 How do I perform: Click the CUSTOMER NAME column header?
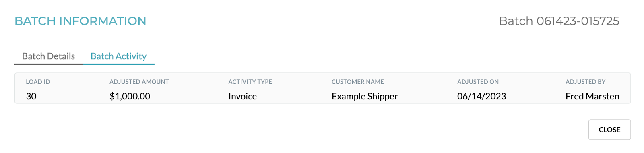click(x=358, y=82)
